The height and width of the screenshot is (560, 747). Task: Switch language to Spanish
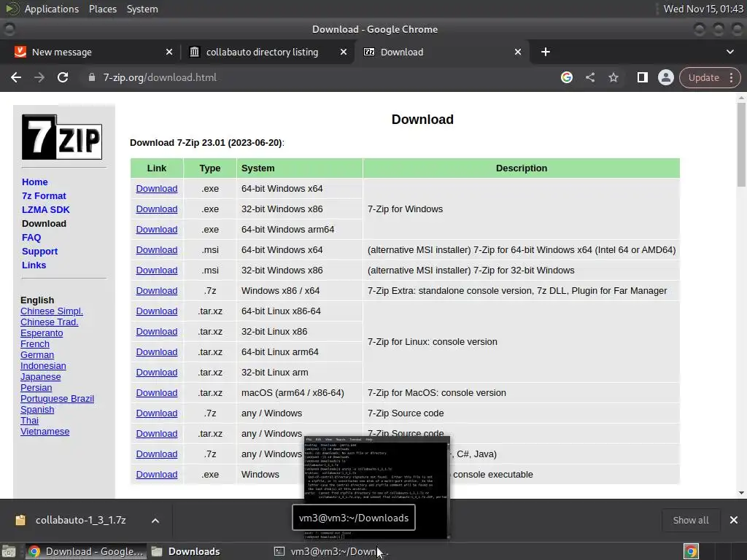[x=37, y=410]
